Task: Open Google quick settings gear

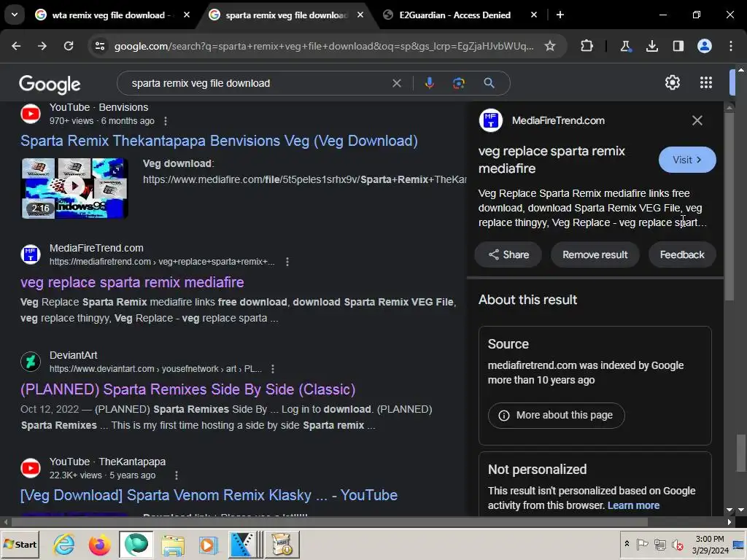Action: point(672,83)
